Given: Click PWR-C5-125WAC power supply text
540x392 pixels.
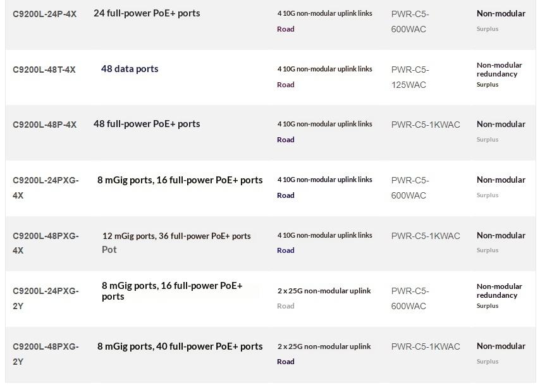Looking at the screenshot, I should 410,77.
